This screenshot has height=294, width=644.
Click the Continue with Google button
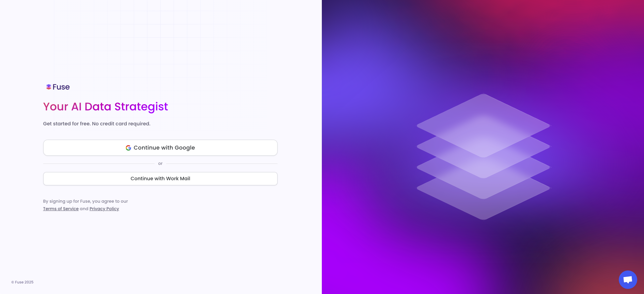(160, 148)
